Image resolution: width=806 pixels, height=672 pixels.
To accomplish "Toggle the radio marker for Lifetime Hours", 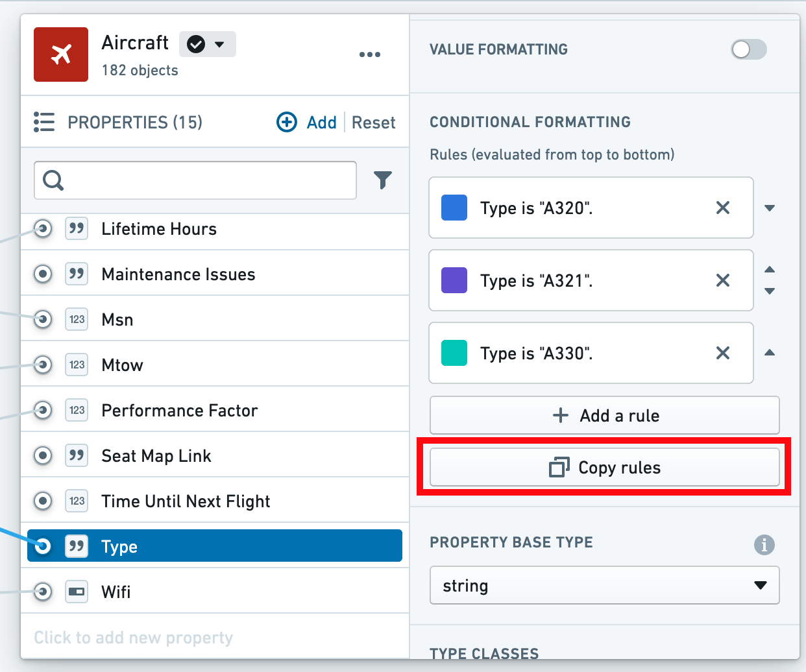I will click(x=43, y=228).
